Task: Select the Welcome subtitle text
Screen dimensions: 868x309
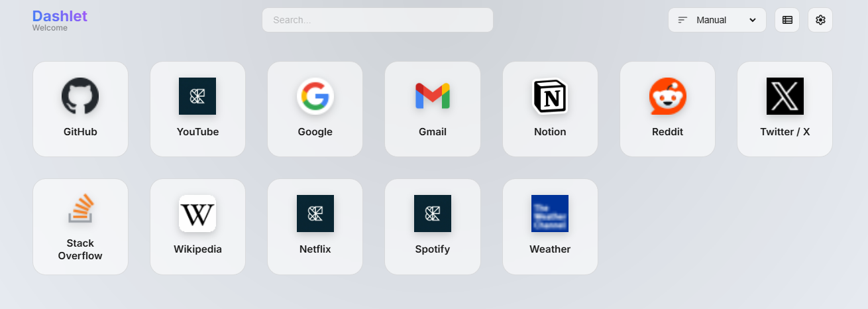Action: [50, 28]
